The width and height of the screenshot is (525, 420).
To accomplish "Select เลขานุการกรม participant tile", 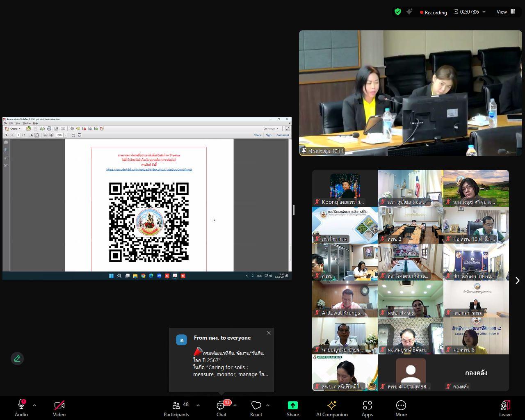I will (476, 299).
